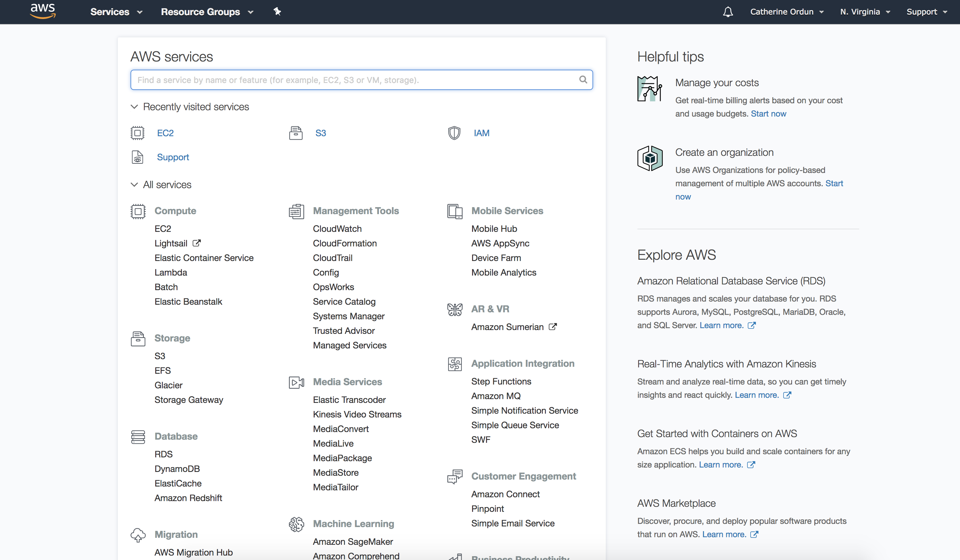Open the notifications bell icon
The height and width of the screenshot is (560, 960).
click(728, 12)
